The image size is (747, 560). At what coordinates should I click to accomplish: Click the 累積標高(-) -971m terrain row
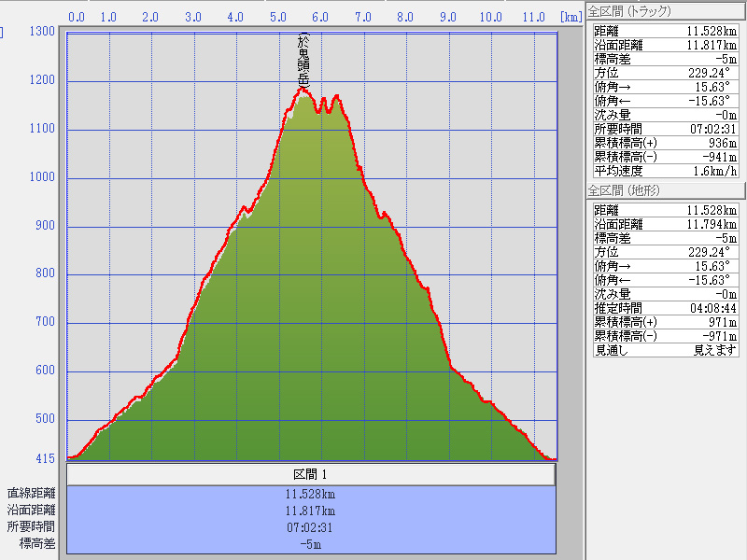pos(666,336)
